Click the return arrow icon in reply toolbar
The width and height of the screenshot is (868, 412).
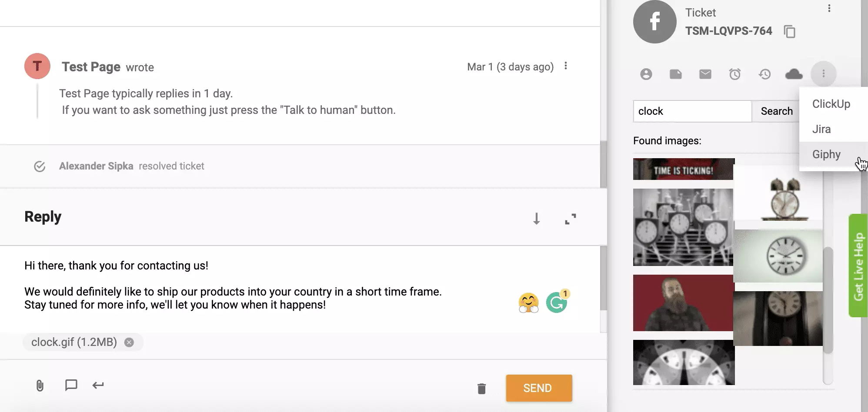point(98,385)
